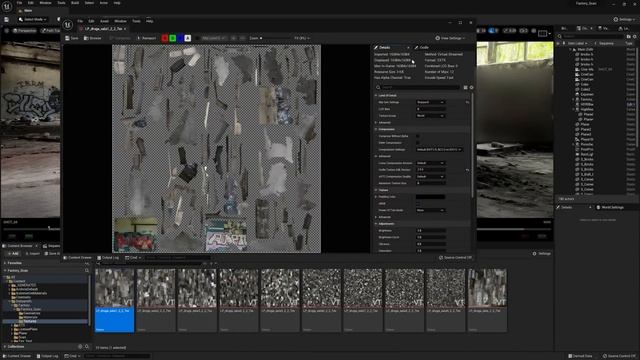Open Output Log in the bottom status bar
Viewport: 640px width, 360px height.
click(x=48, y=356)
